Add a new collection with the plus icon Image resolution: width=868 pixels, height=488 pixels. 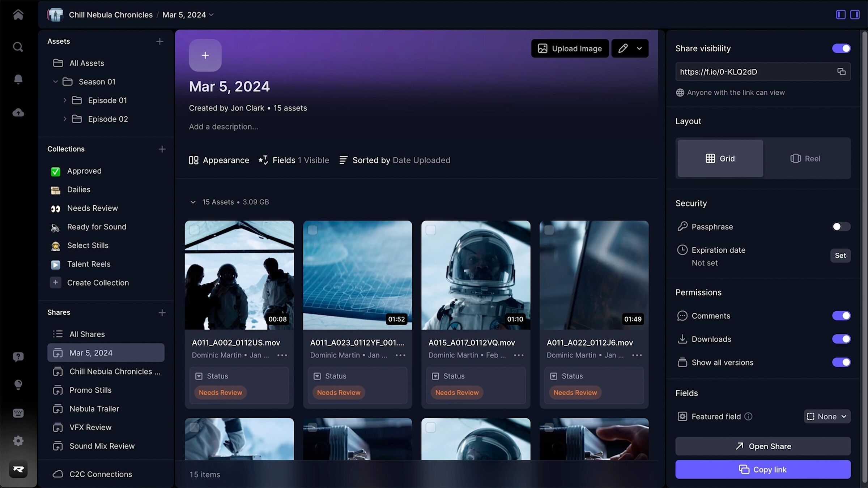[162, 149]
